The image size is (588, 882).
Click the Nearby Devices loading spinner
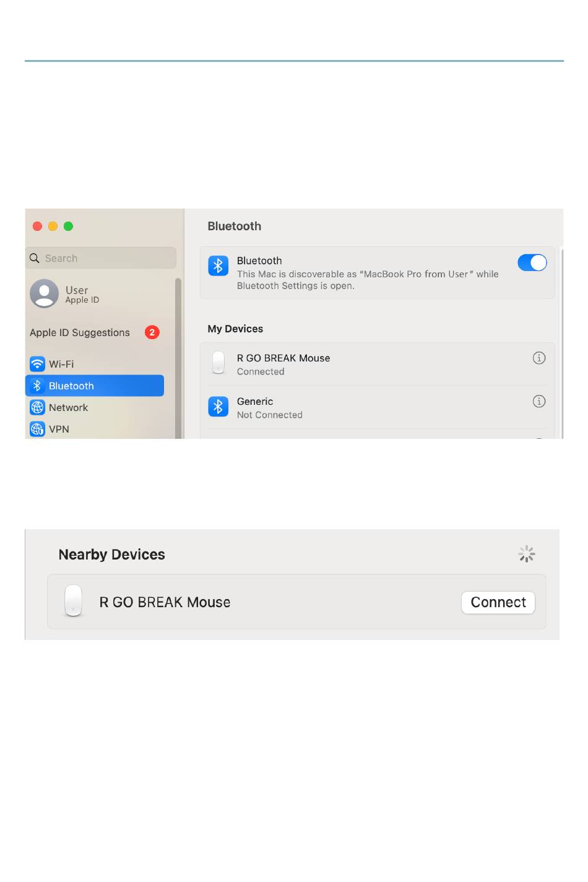(526, 554)
